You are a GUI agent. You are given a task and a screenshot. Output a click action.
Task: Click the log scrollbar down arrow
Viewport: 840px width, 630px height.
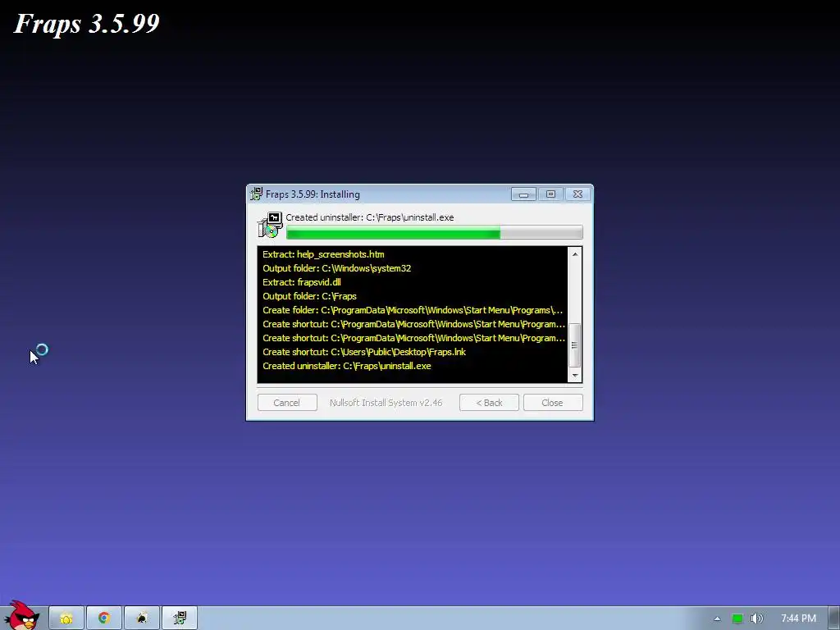575,376
